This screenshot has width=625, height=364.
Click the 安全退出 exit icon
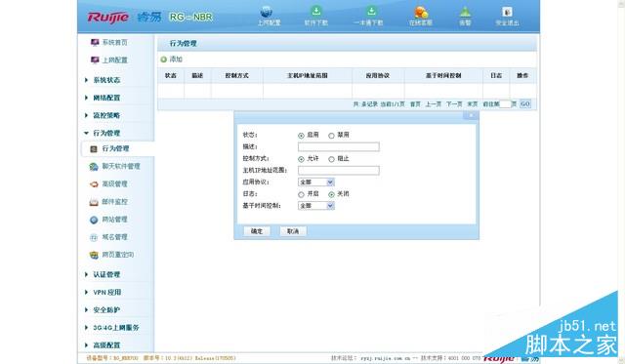(x=507, y=12)
